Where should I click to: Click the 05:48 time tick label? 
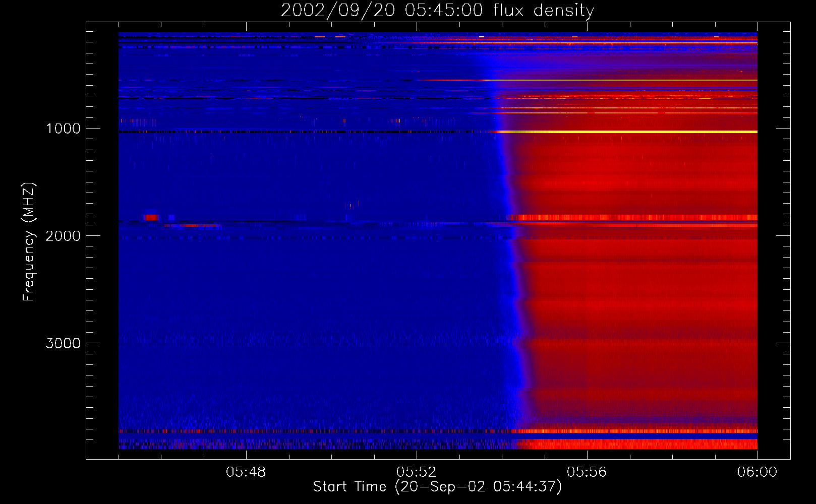246,472
